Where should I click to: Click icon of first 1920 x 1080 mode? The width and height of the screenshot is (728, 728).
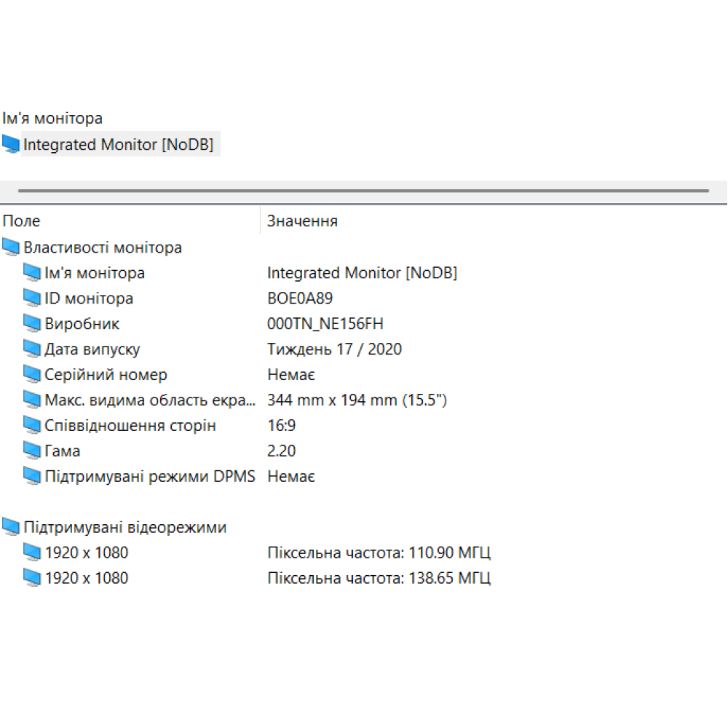32,553
